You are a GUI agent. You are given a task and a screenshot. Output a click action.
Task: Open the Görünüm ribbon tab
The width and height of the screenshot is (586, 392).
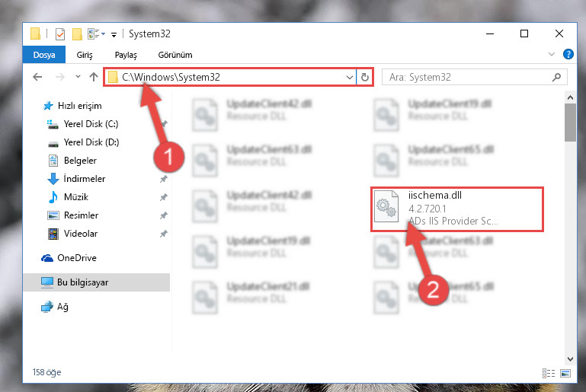pos(175,55)
